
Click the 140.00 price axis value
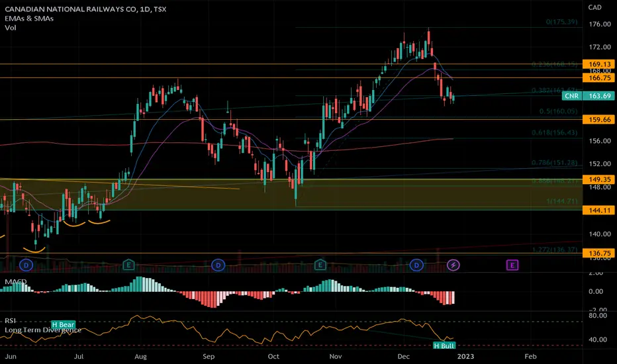tap(600, 234)
